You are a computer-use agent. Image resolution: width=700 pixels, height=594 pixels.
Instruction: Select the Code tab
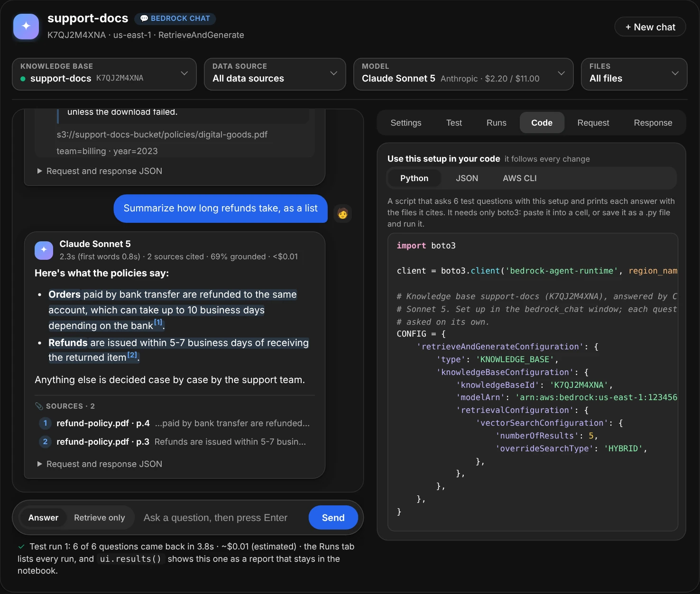[542, 123]
